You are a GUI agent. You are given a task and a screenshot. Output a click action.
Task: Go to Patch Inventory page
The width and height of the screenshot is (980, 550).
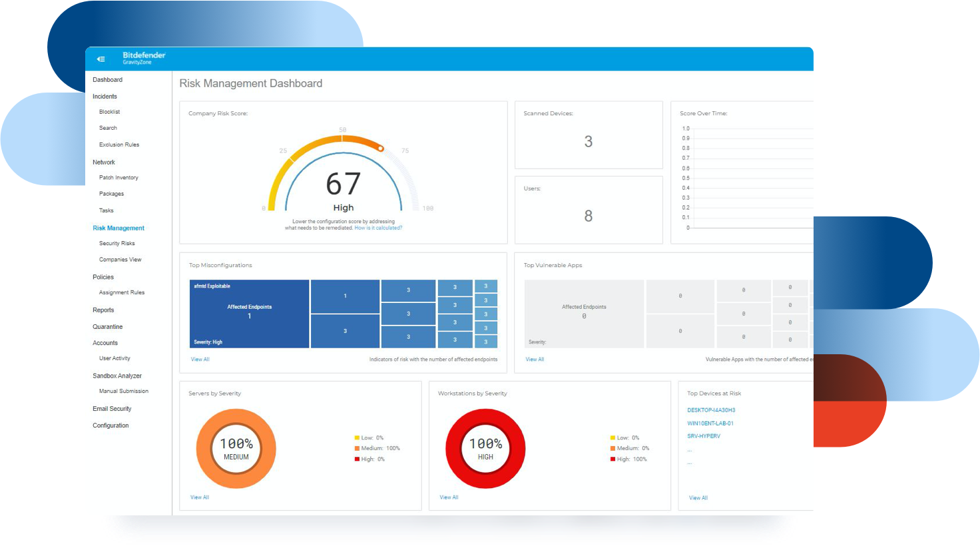[x=119, y=178]
